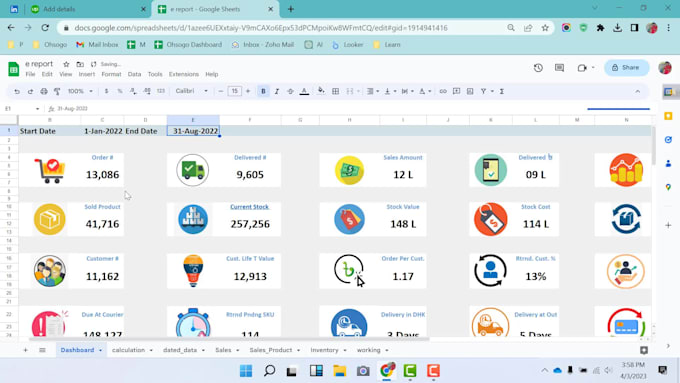
Task: Open the all sheets list button
Action: (x=42, y=350)
